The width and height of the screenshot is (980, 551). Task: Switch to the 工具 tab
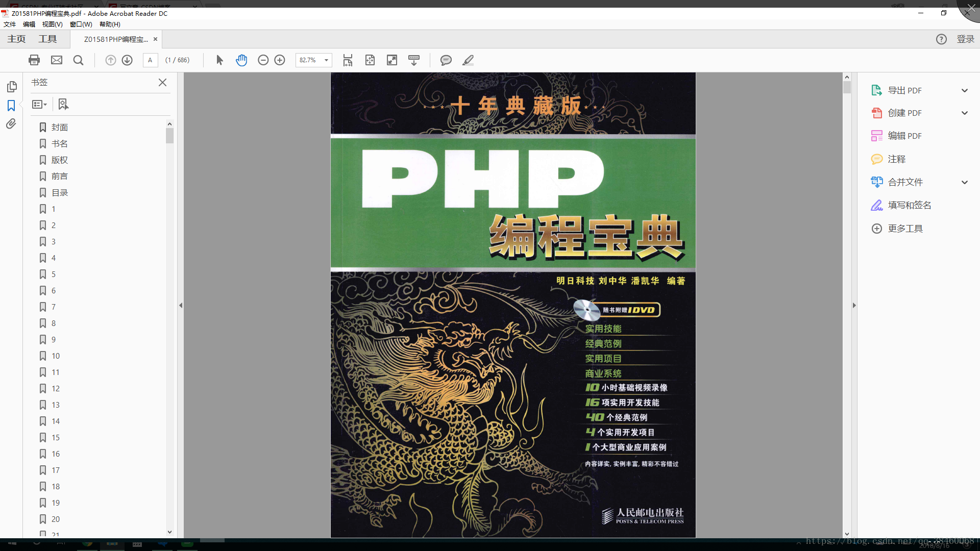(x=47, y=39)
